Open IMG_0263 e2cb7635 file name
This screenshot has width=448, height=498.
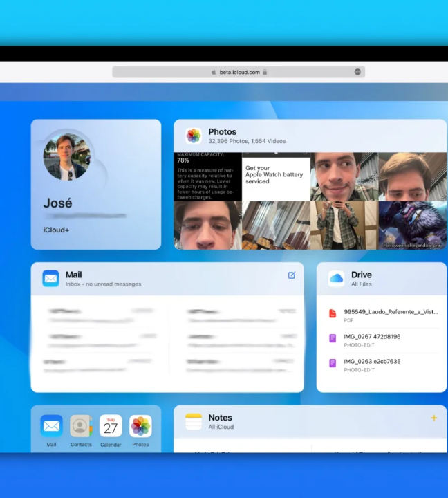click(x=372, y=362)
